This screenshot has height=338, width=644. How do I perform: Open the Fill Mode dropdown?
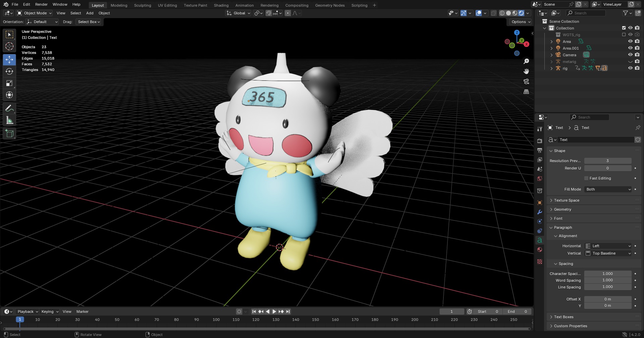pos(608,189)
